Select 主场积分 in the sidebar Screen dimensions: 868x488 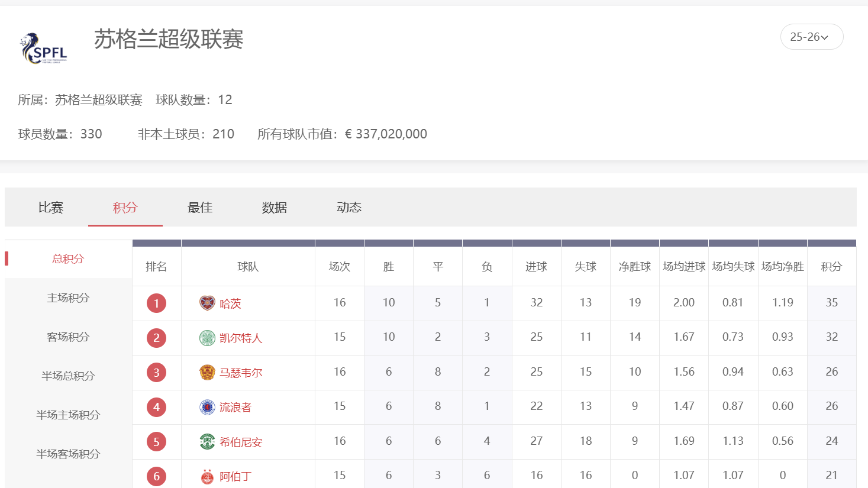coord(68,298)
